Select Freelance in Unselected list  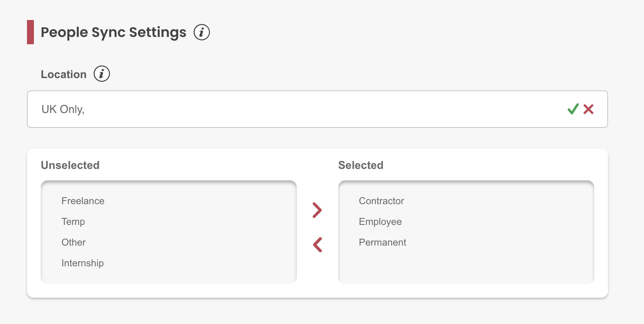tap(83, 201)
